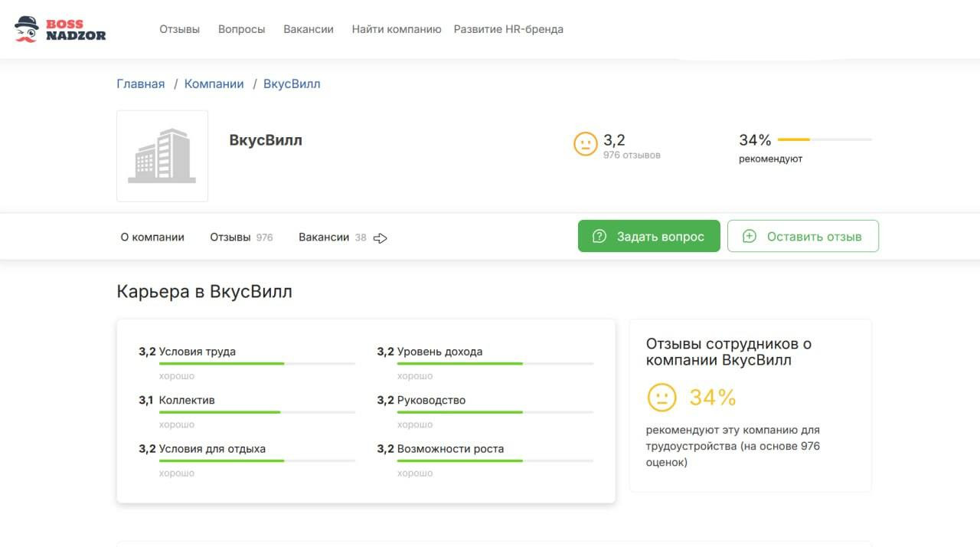Click the arrow icon next to Вакансии 38
The width and height of the screenshot is (980, 547).
381,238
